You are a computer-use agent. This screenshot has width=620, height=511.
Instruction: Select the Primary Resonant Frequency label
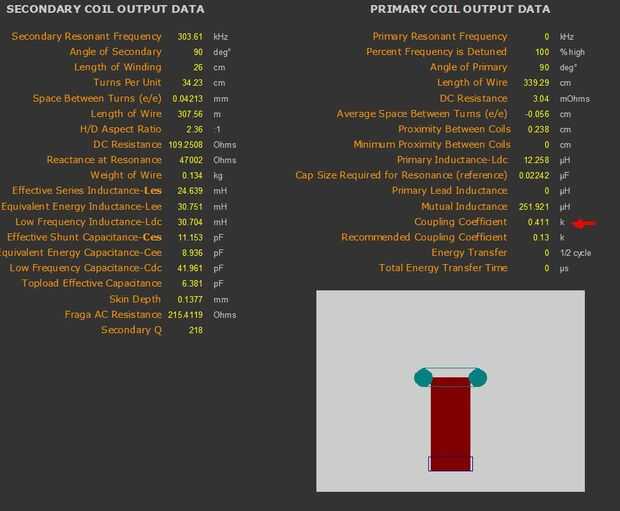tap(440, 36)
